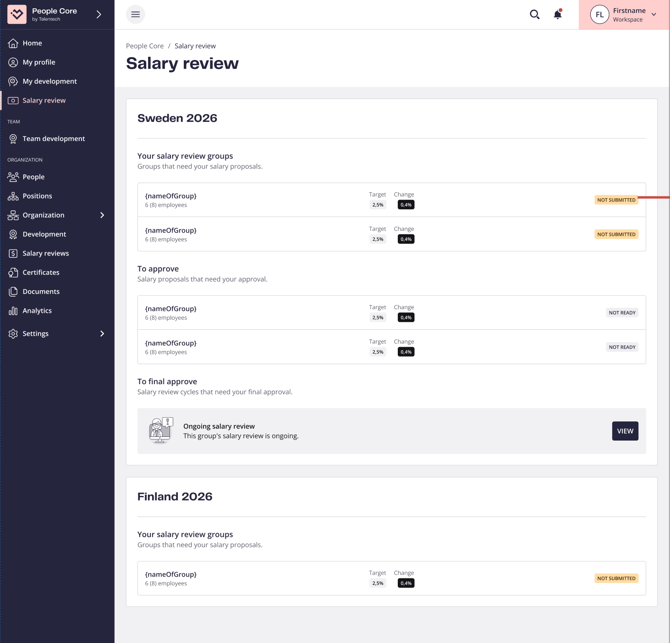
Task: Expand the People Core app switcher chevron
Action: point(99,15)
